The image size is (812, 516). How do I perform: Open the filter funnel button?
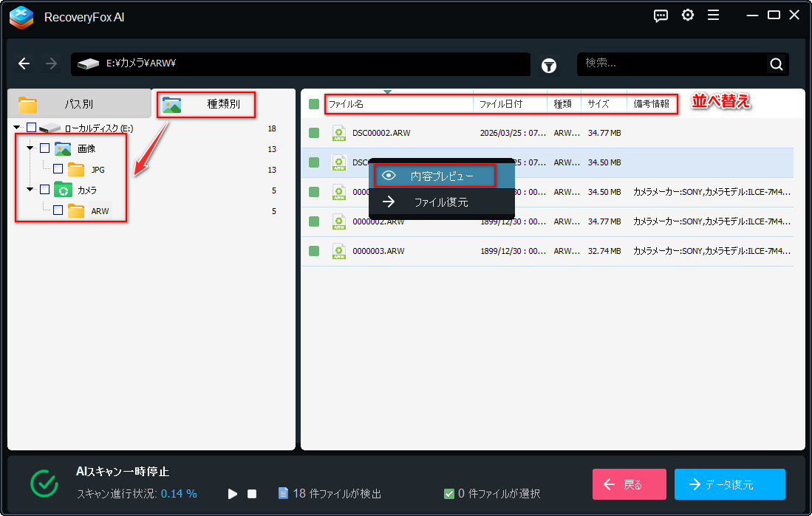click(549, 65)
